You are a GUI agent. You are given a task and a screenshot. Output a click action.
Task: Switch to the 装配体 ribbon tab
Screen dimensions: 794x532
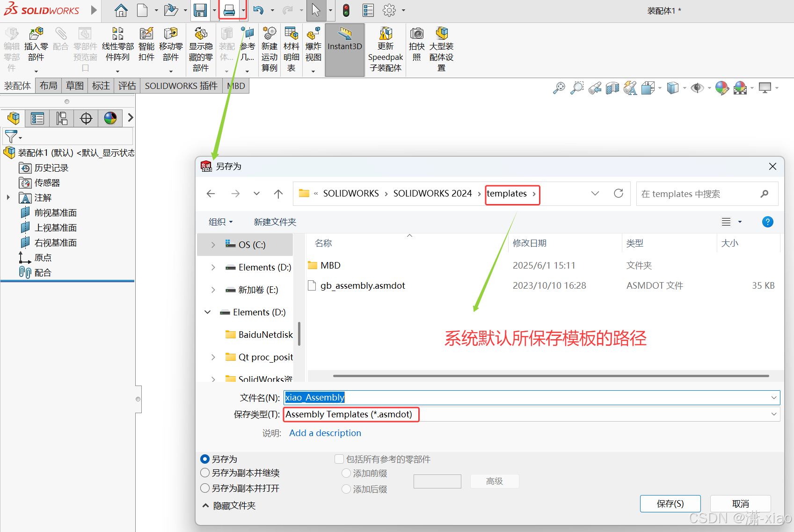pos(18,86)
